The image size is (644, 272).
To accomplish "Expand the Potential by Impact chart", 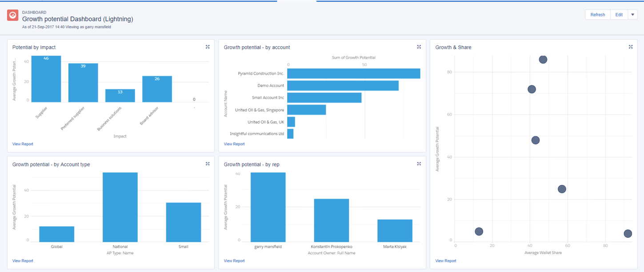I will [208, 47].
